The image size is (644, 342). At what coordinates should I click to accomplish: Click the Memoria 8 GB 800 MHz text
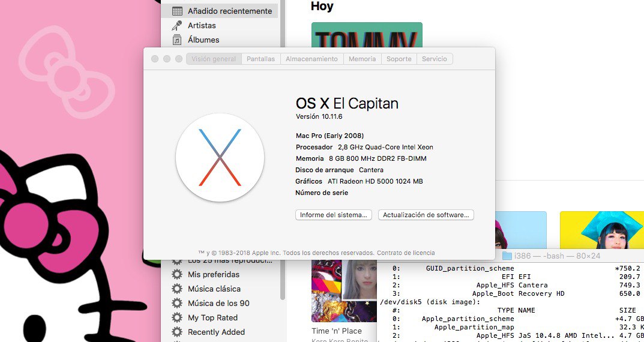(361, 158)
